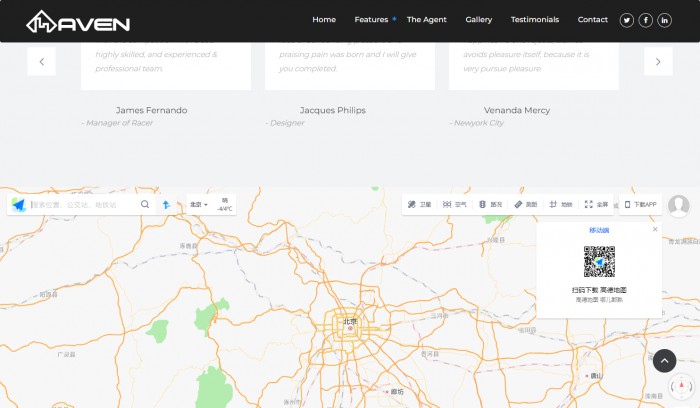This screenshot has height=408, width=700.
Task: Click the 移动端 heading link
Action: point(599,230)
